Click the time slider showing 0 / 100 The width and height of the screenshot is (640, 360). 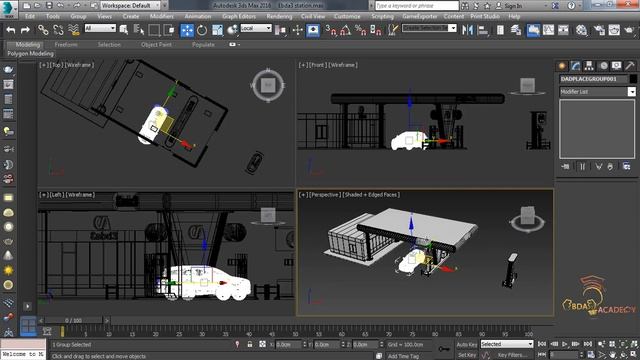click(x=73, y=320)
